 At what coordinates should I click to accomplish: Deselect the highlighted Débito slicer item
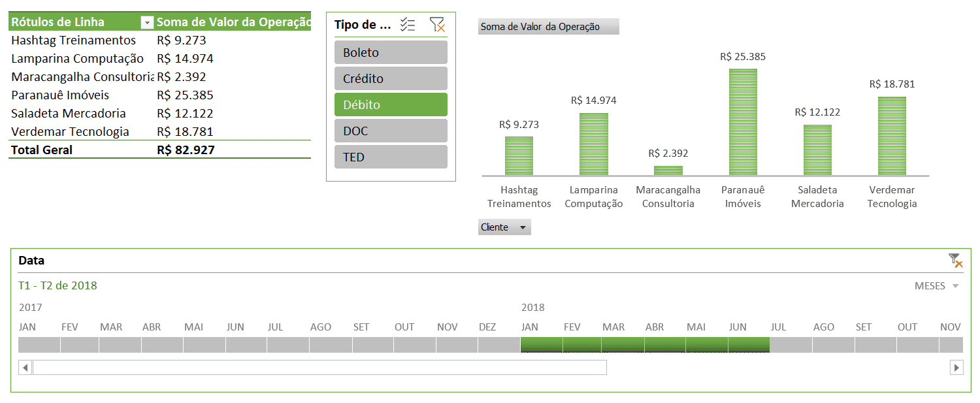pos(391,105)
